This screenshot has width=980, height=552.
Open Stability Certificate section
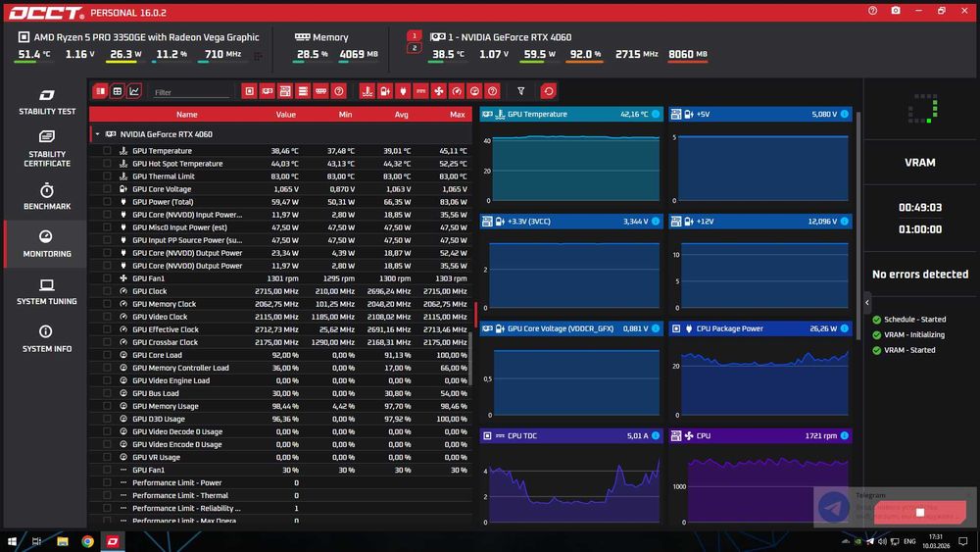tap(47, 149)
